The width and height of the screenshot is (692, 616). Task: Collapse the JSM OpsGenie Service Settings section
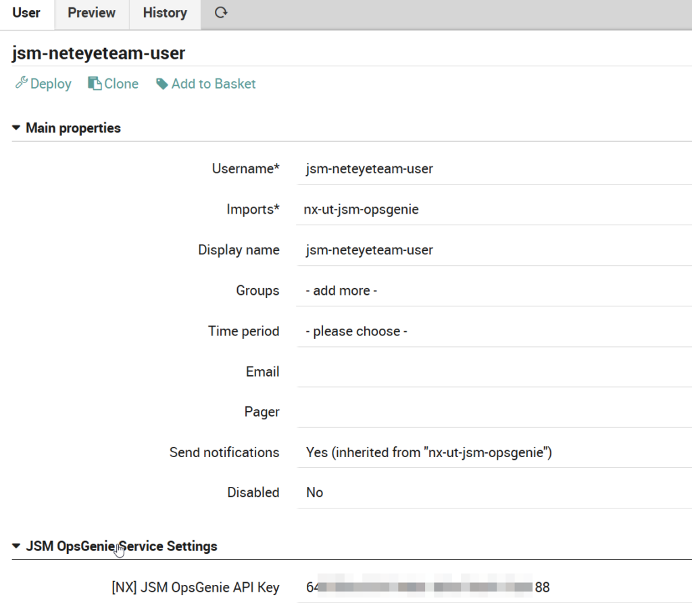point(115,546)
